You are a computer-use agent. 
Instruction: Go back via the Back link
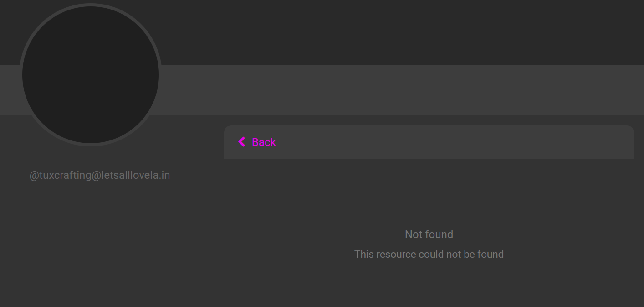(257, 142)
